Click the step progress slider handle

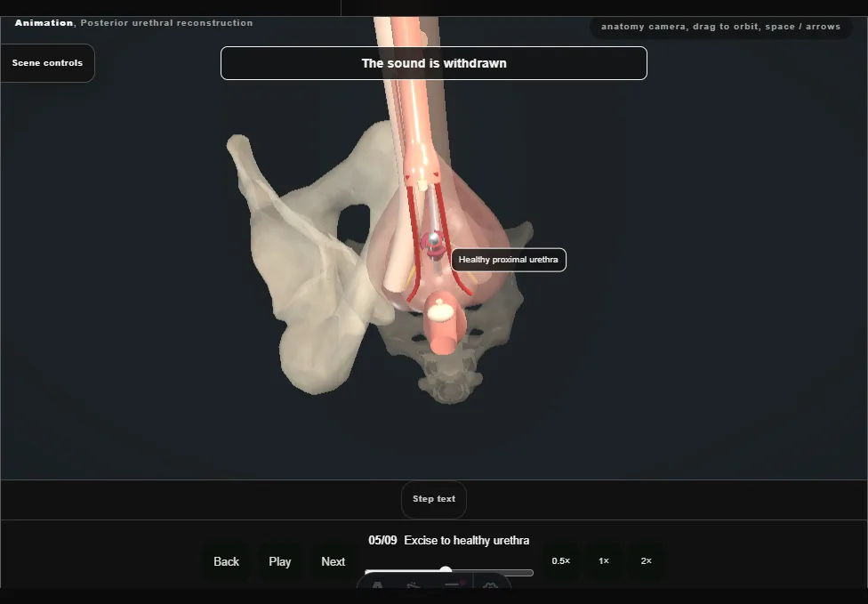pos(446,570)
